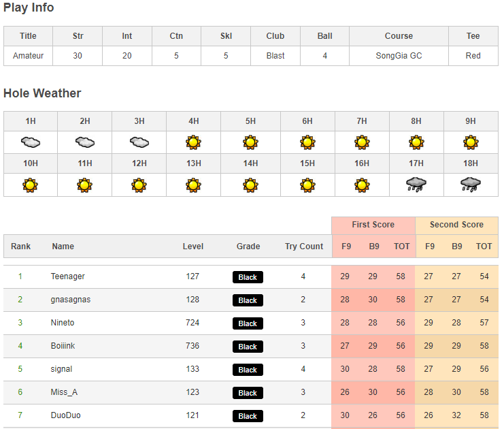Click the sun icon under hole 10H

pyautogui.click(x=31, y=185)
